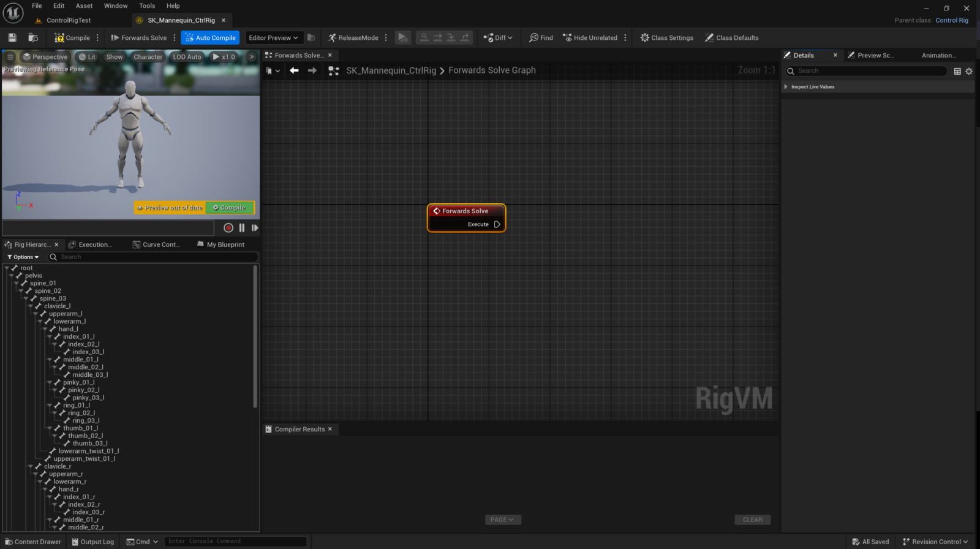Toggle Lit view mode button
The image size is (980, 549).
[87, 57]
